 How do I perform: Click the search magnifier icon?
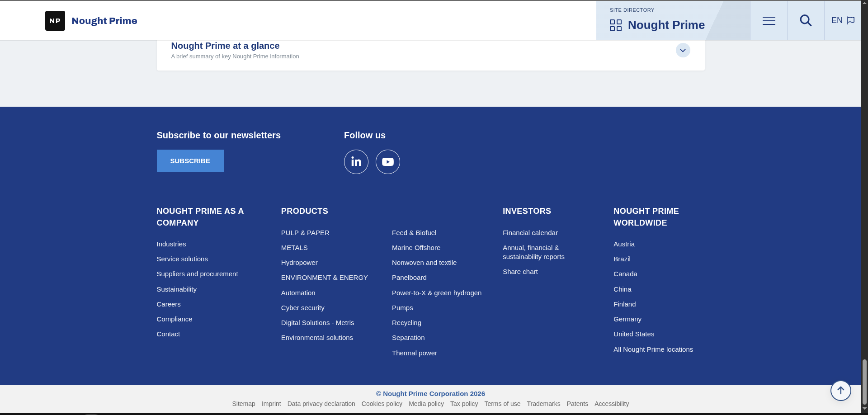806,21
